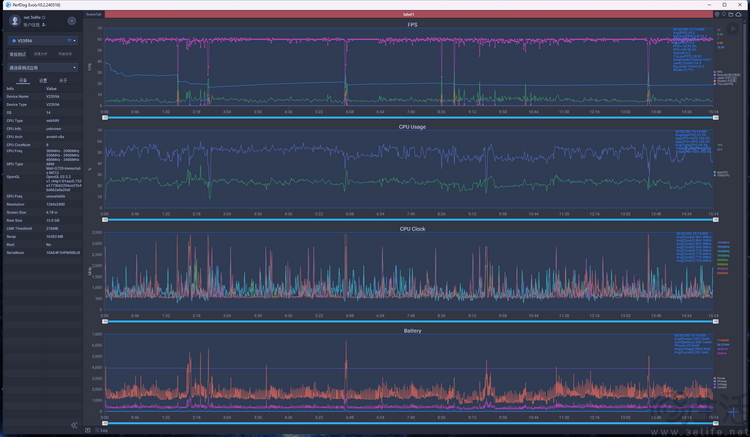Click the GPU Type row label
The height and width of the screenshot is (437, 750).
pyautogui.click(x=15, y=164)
